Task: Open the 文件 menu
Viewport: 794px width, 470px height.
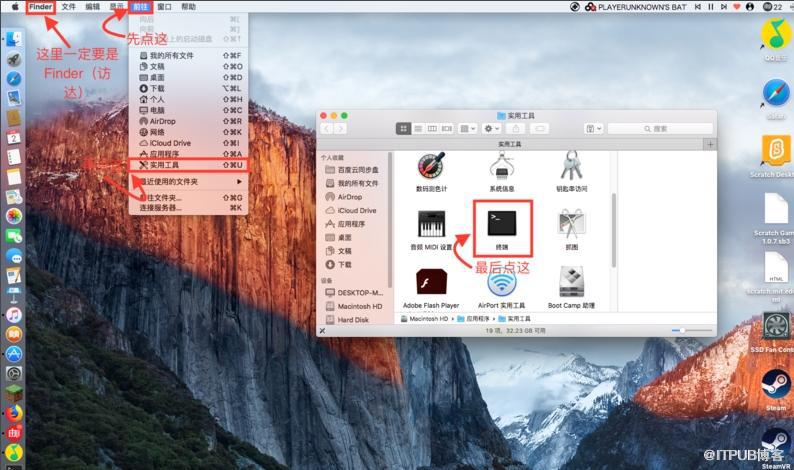Action: click(x=68, y=7)
